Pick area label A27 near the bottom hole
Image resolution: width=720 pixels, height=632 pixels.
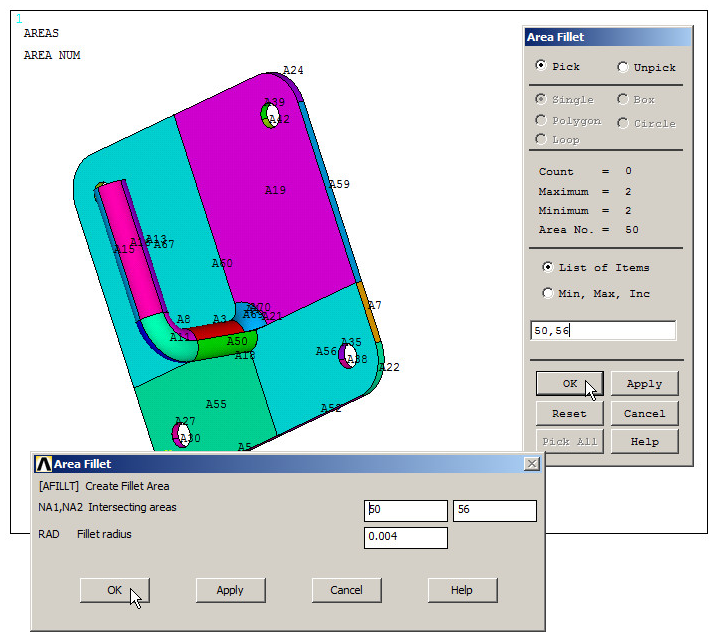coord(185,421)
